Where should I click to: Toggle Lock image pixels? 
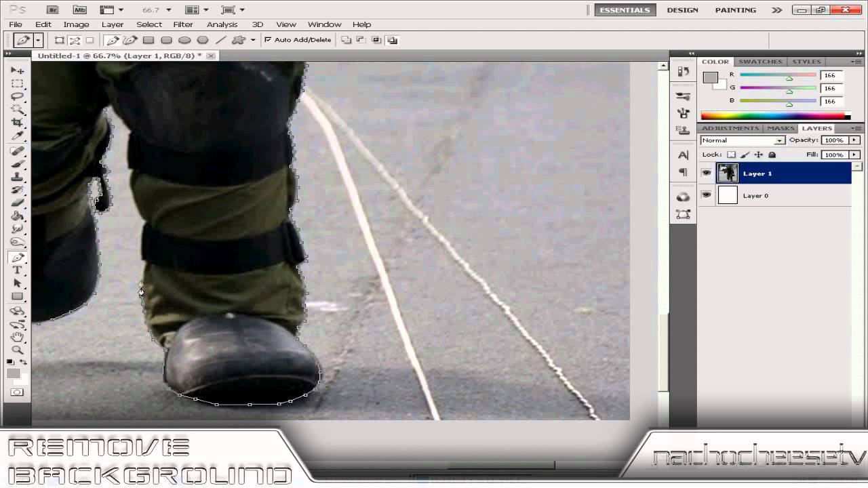coord(745,155)
